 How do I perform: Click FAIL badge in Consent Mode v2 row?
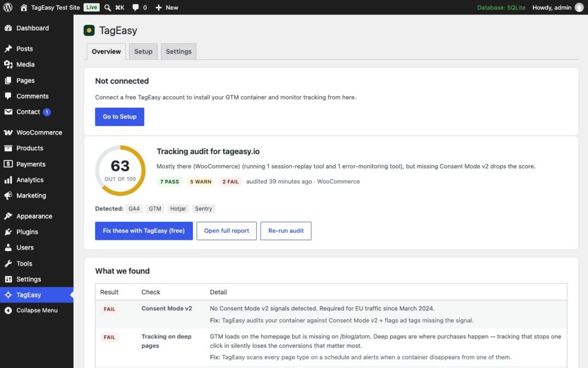[x=110, y=309]
